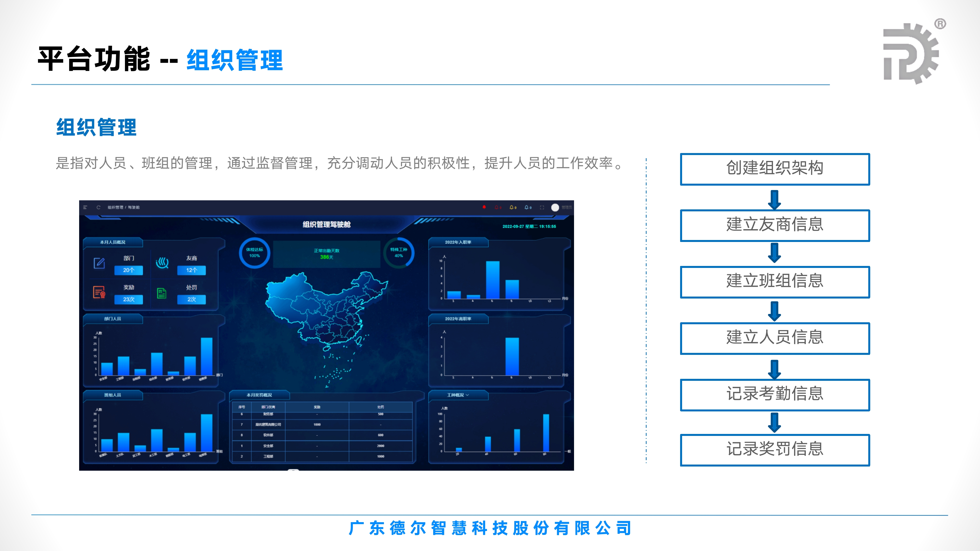
Task: Click the 正常出勤天数 386天 panel
Action: [x=326, y=254]
